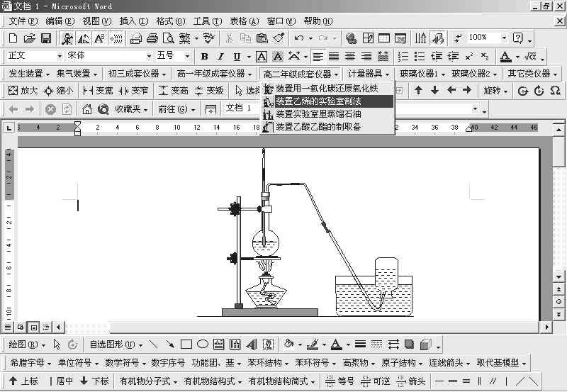This screenshot has height=392, width=567.
Task: Toggle character border A button
Action: point(262,57)
